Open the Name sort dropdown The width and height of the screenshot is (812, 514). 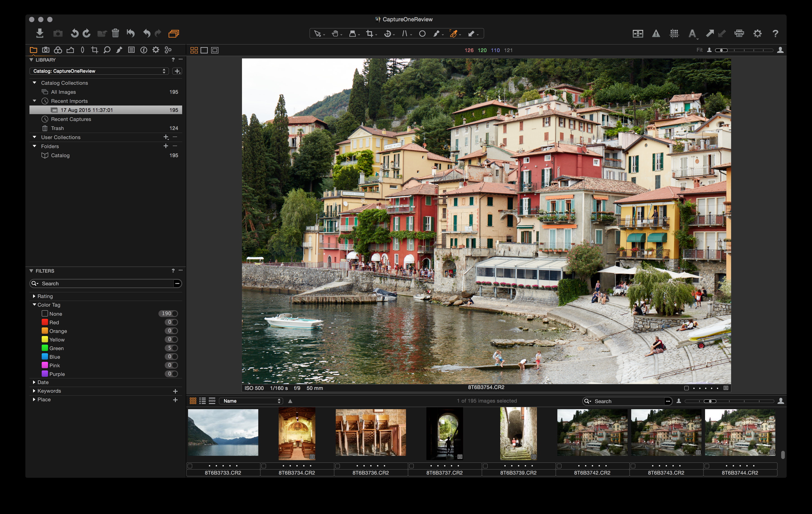coord(251,401)
